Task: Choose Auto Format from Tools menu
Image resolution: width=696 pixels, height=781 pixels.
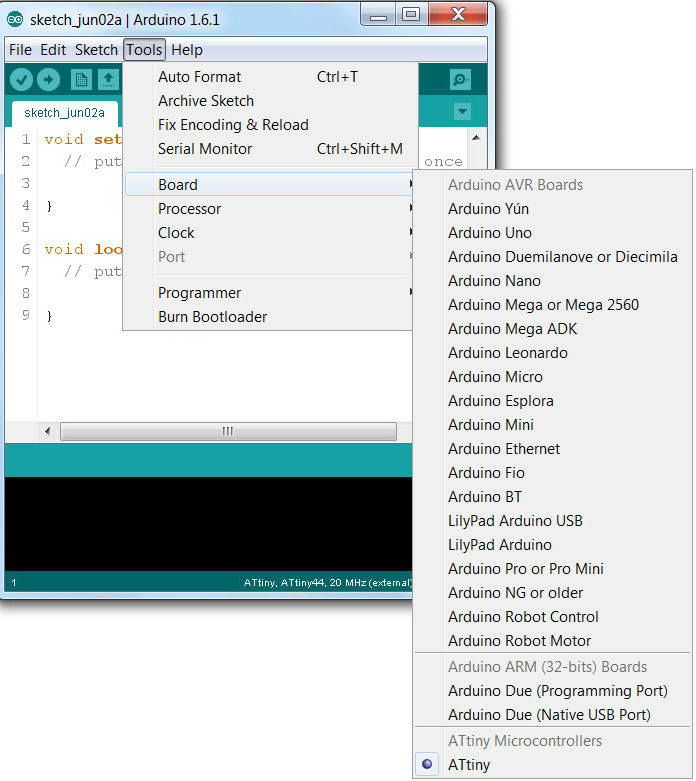Action: [269, 77]
